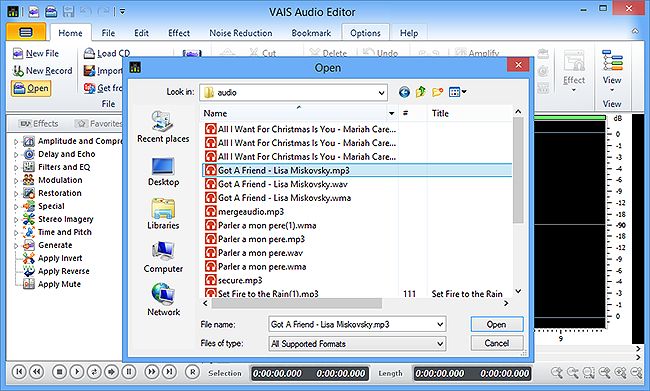Select secure.mp3 in file list
The height and width of the screenshot is (391, 650).
(x=240, y=280)
